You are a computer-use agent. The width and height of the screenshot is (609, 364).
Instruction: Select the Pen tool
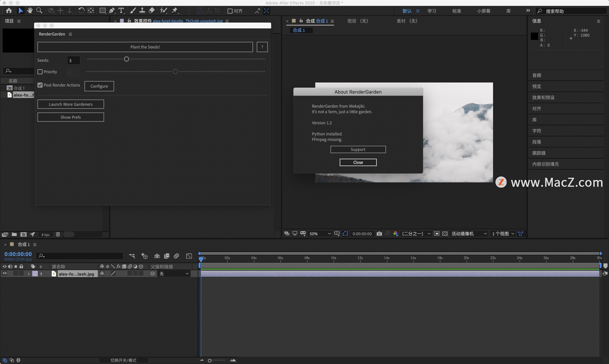coord(112,11)
